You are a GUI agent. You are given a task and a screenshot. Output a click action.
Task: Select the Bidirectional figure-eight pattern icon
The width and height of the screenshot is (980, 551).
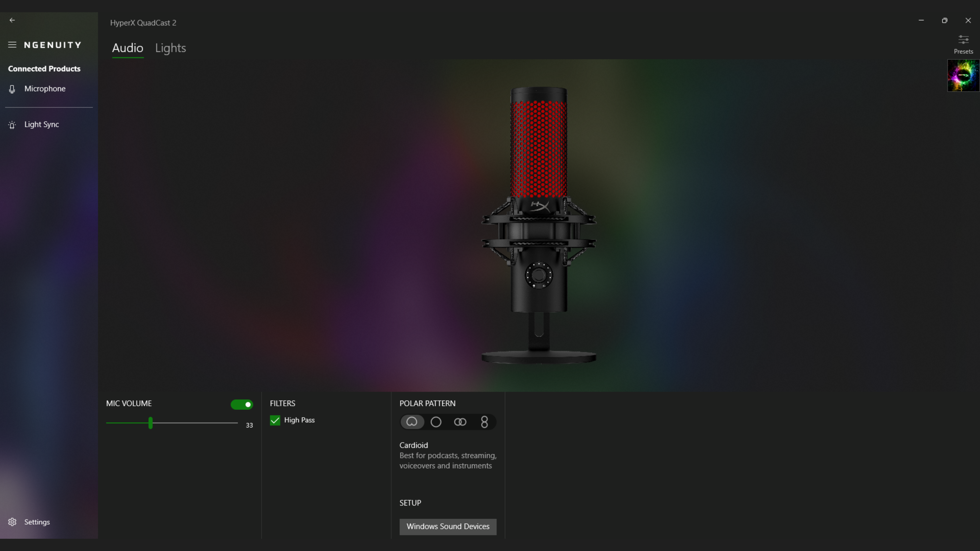(x=484, y=422)
